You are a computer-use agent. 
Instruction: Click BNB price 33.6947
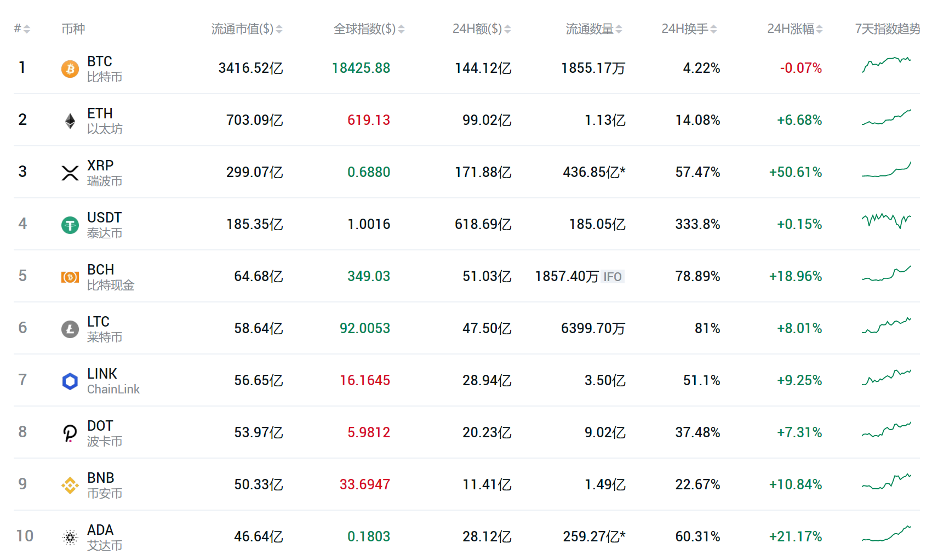(365, 484)
